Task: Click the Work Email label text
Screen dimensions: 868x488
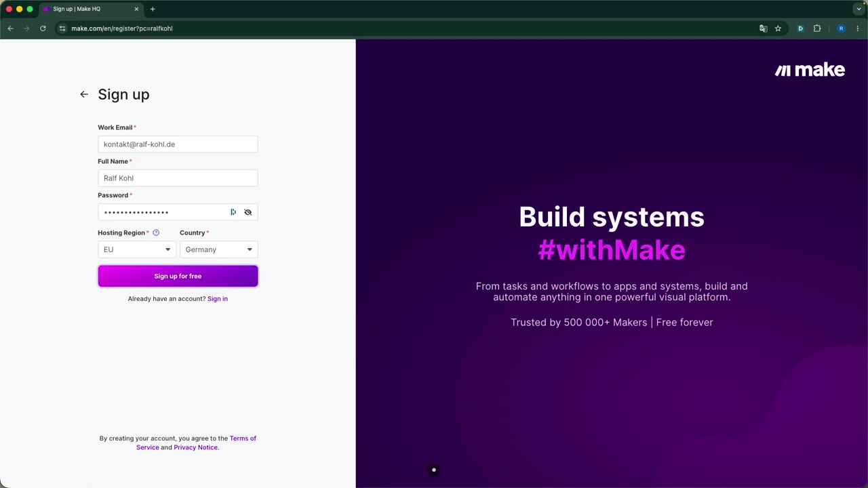Action: [x=115, y=127]
